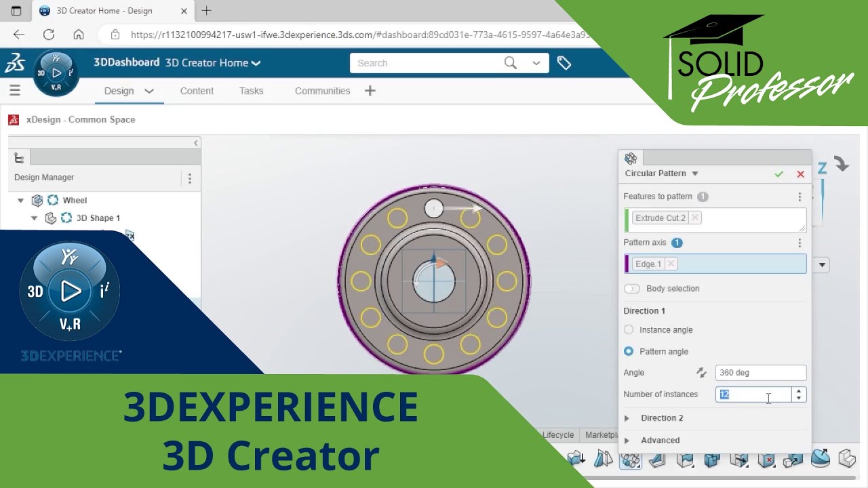The height and width of the screenshot is (488, 868).
Task: Select the overlapping cubes Boolean tool
Action: (712, 460)
